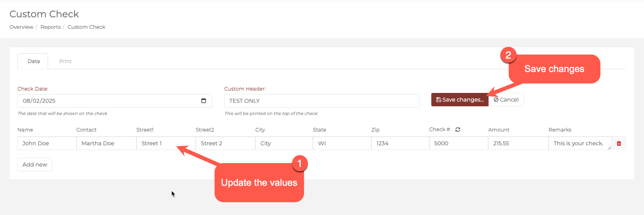Select the Zip field showing 1234
The width and height of the screenshot is (644, 215).
click(400, 143)
